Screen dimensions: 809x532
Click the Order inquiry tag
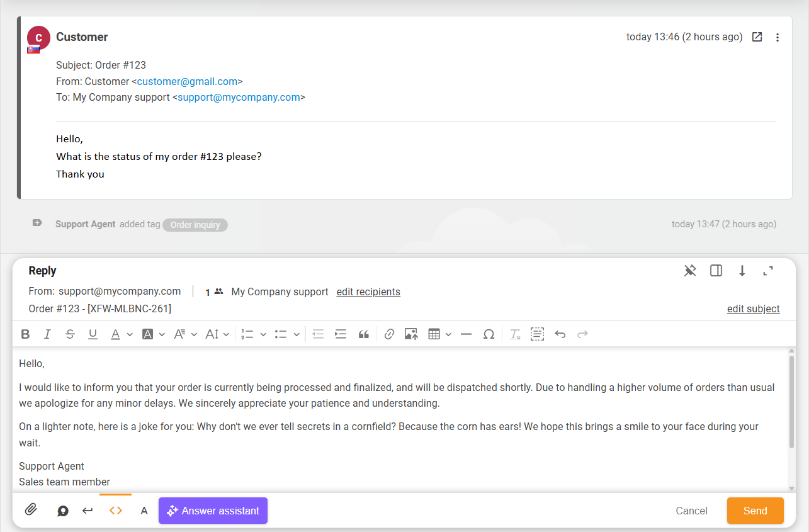pos(195,225)
